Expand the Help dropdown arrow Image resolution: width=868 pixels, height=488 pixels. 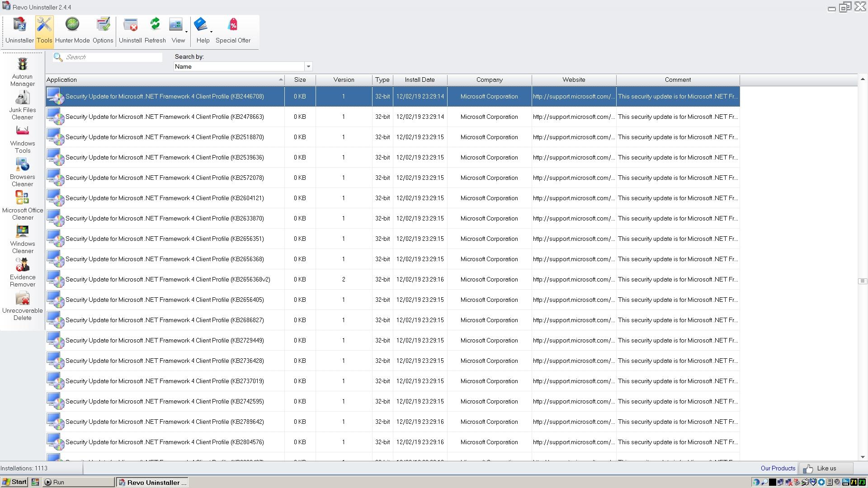pyautogui.click(x=211, y=32)
